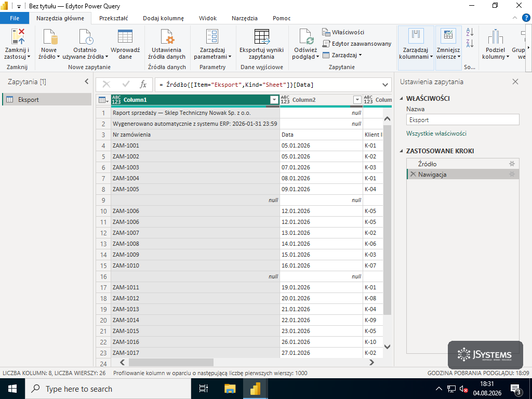Open the notification center icon

click(x=516, y=390)
